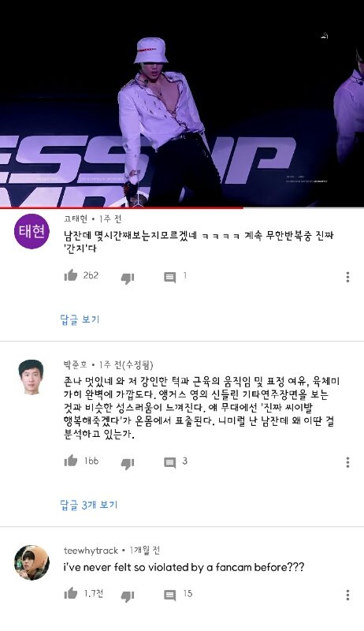
Task: Dislike the teewhytrack fancam comment
Action: click(128, 596)
